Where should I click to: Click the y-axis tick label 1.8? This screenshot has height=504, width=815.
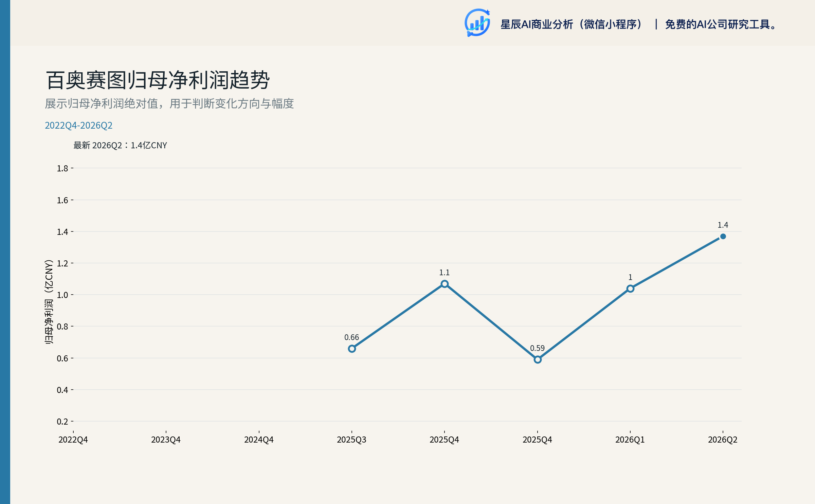[x=62, y=168]
